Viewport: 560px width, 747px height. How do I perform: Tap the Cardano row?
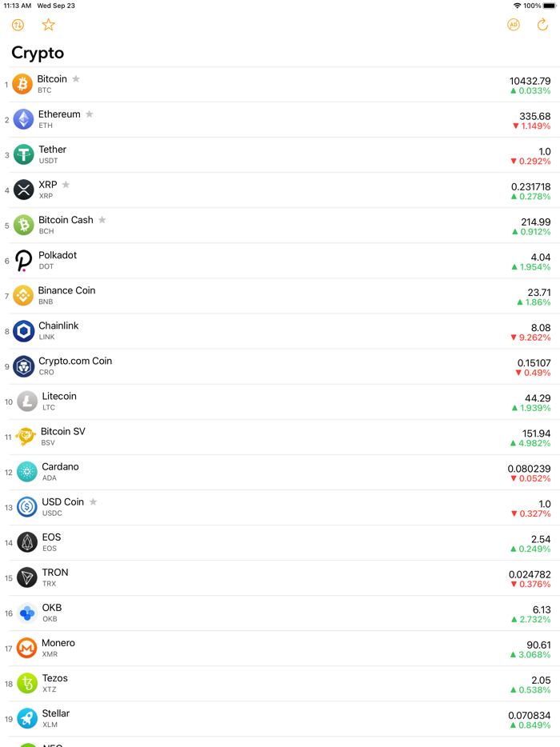tap(280, 472)
